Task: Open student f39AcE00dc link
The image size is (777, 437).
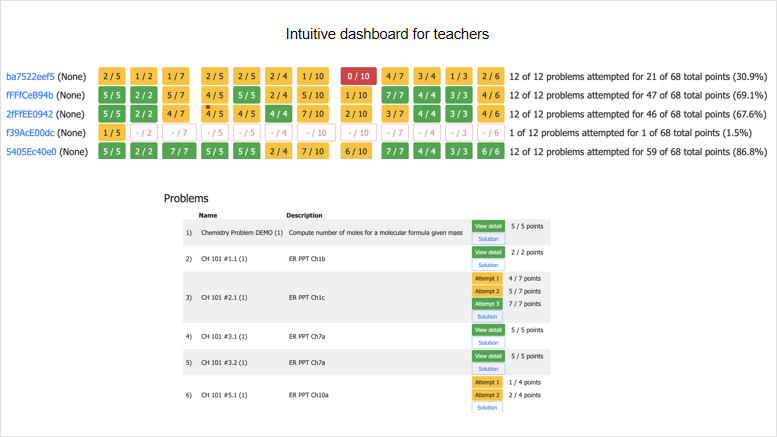Action: (x=30, y=133)
